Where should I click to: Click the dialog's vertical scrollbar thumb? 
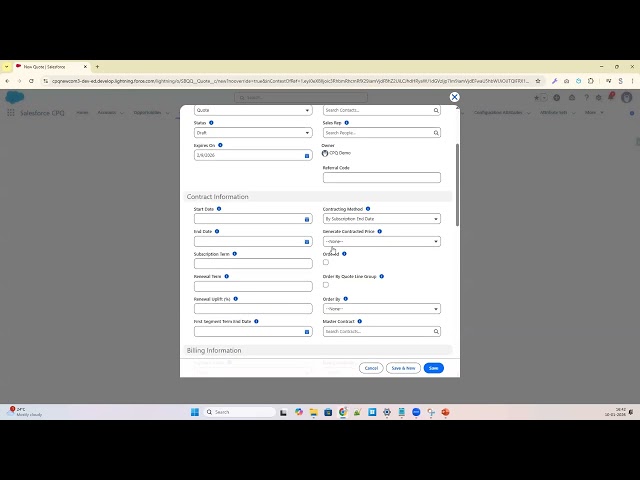tap(457, 184)
